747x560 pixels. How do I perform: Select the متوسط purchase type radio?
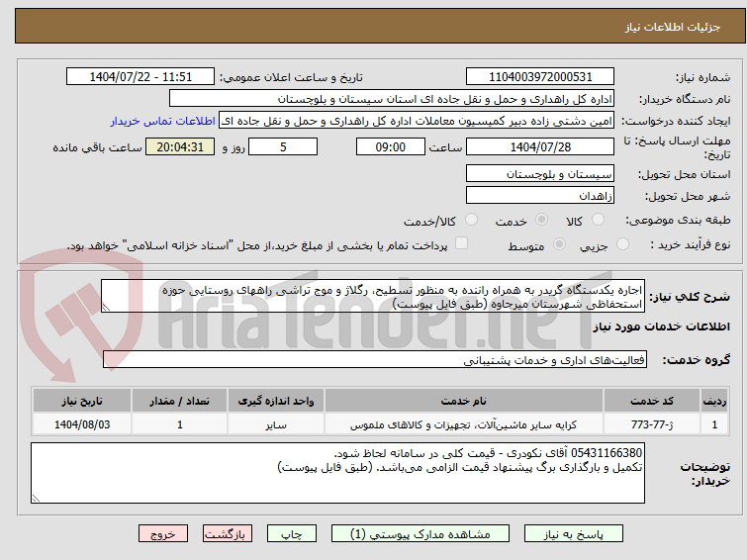click(x=559, y=244)
